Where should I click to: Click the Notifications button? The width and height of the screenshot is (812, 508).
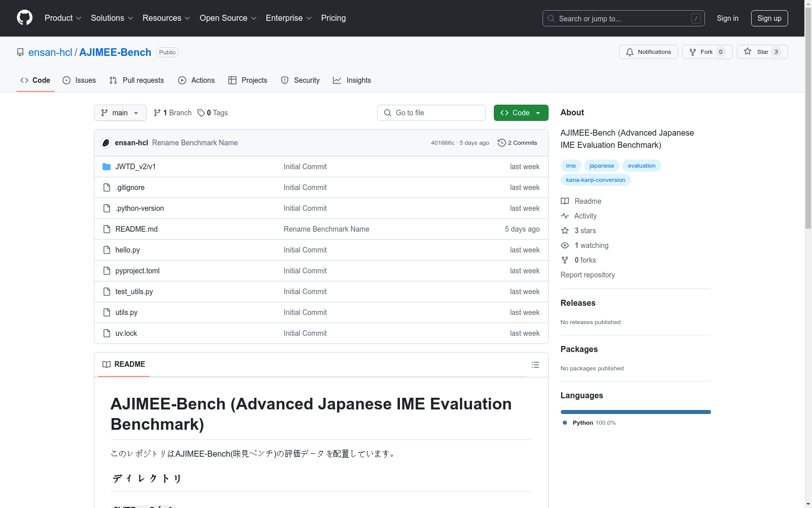click(x=649, y=52)
